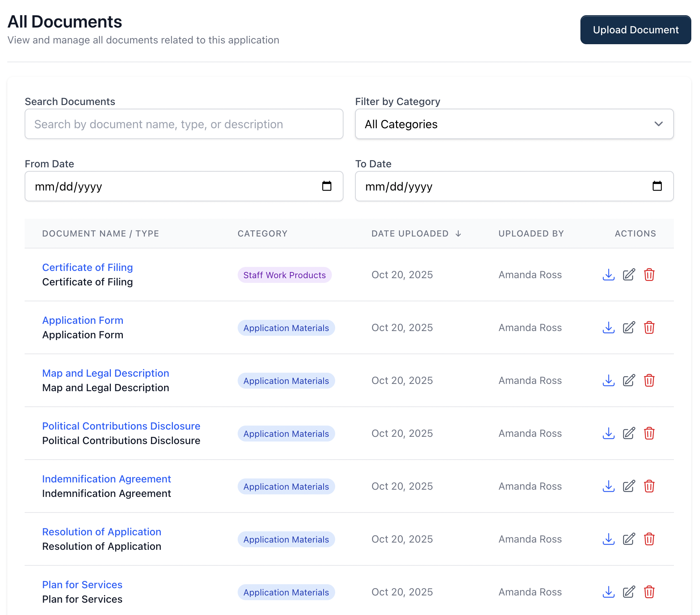Delete the Certificate of Filing document
This screenshot has width=700, height=615.
tap(650, 275)
